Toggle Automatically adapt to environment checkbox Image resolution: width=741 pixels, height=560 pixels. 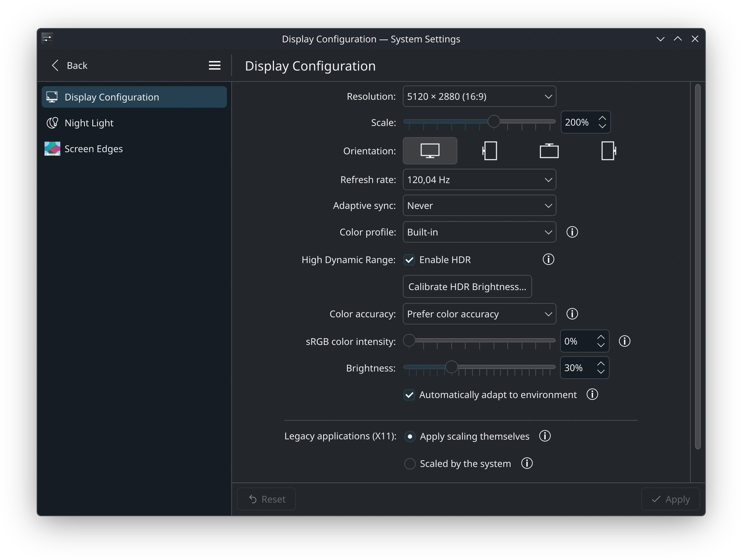(x=409, y=395)
